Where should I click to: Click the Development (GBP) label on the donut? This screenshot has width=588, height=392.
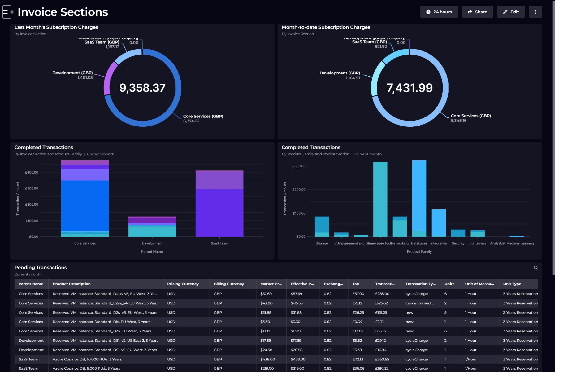coord(72,73)
